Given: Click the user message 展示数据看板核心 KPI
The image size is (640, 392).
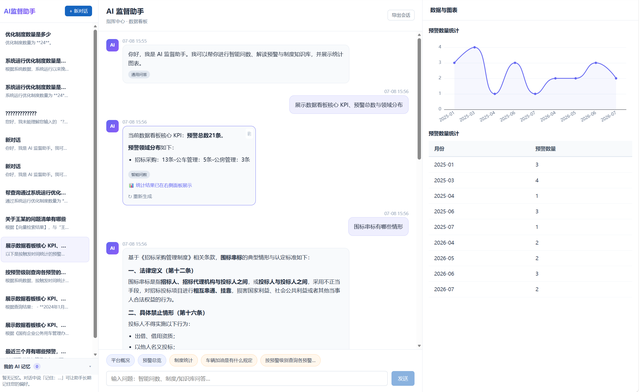Looking at the screenshot, I should (349, 105).
